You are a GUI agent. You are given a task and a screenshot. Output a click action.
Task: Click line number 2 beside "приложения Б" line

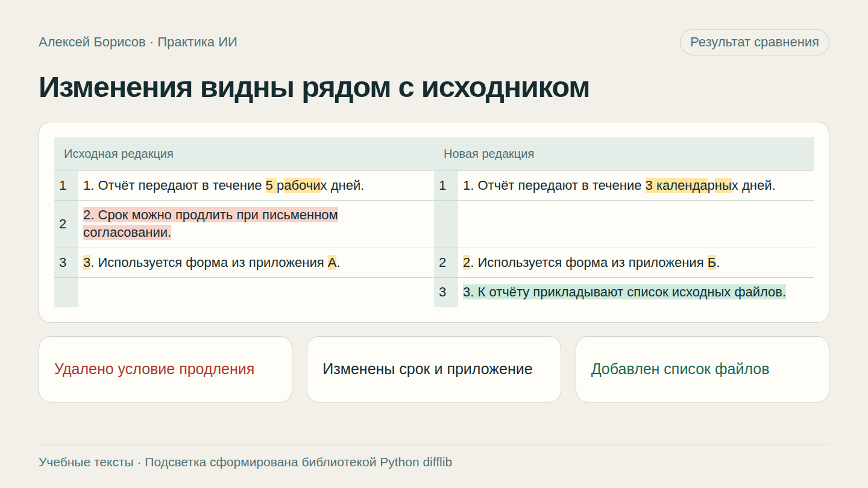click(x=442, y=263)
